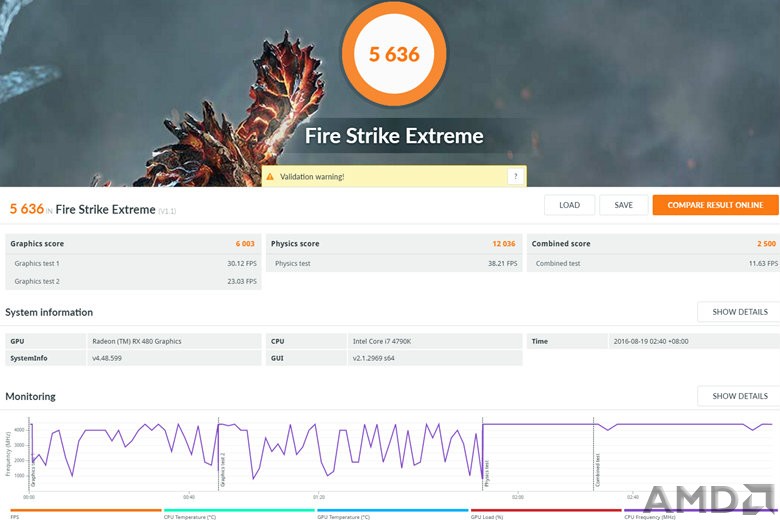Click the Monitoring section heading
The image size is (780, 520).
pyautogui.click(x=30, y=397)
